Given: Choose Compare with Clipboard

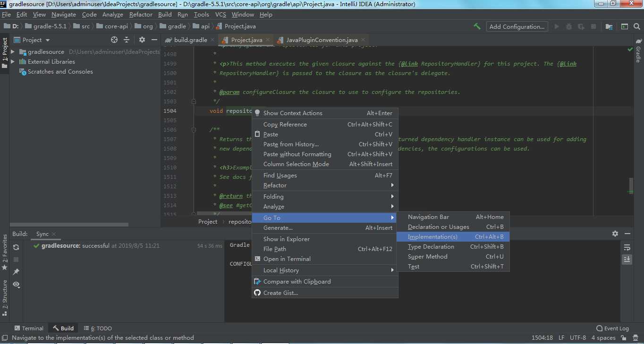Looking at the screenshot, I should (x=325, y=281).
